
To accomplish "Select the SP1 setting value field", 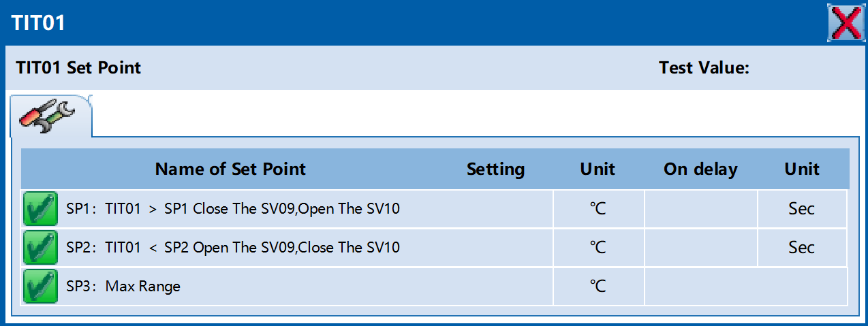I will 495,208.
